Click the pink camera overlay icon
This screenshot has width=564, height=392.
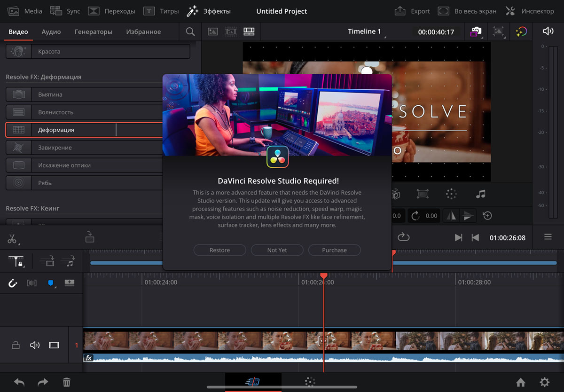[x=476, y=32]
